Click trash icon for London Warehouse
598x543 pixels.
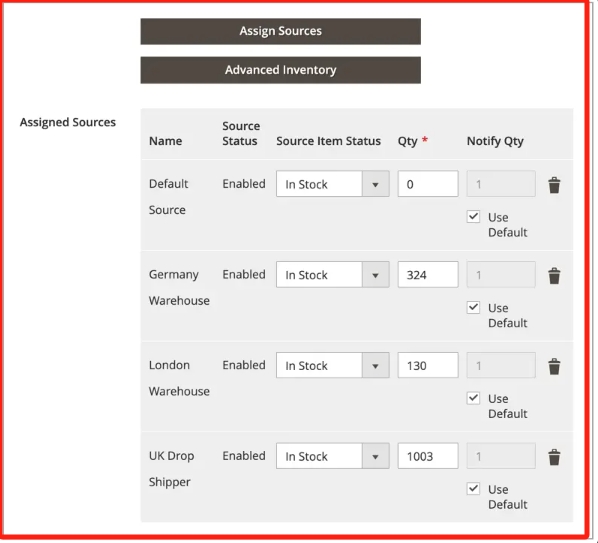point(554,366)
